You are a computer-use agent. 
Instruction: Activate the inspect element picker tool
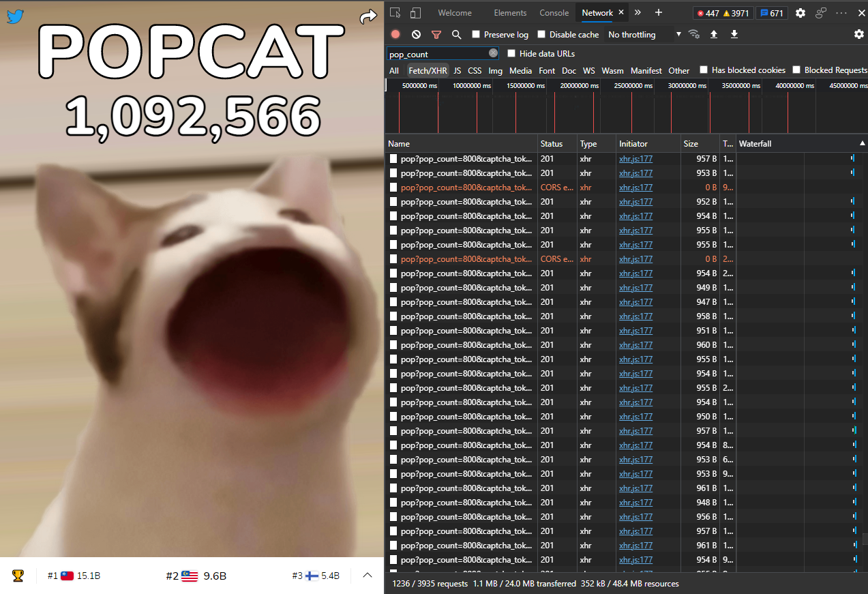click(x=395, y=13)
